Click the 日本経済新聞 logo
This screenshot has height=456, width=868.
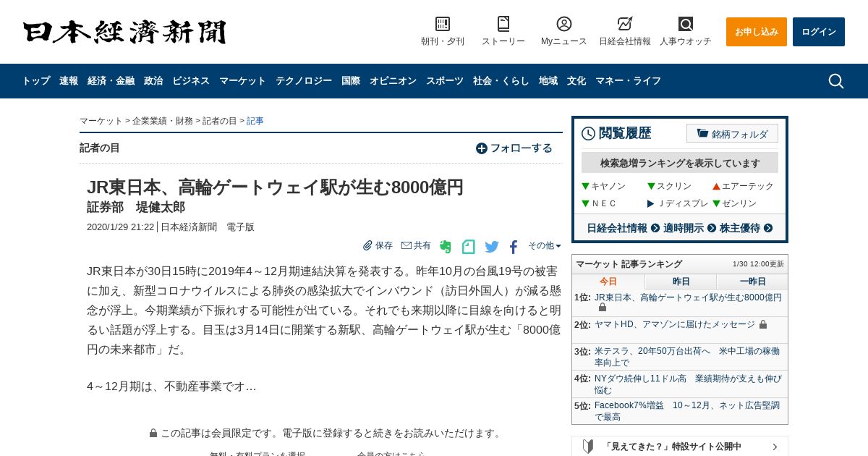124,32
